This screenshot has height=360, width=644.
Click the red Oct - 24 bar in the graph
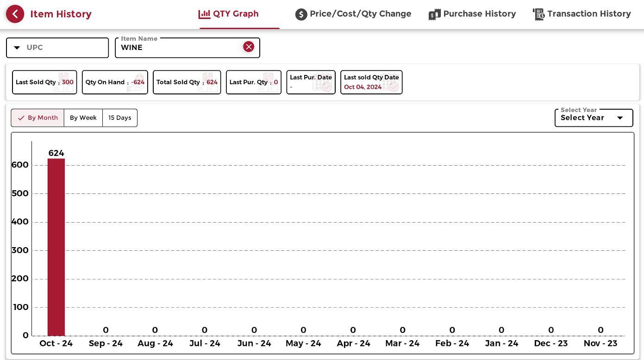56,247
